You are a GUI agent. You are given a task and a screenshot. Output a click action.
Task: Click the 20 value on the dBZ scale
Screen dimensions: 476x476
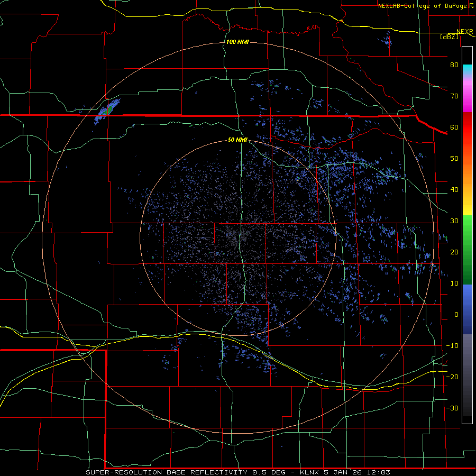pyautogui.click(x=454, y=252)
